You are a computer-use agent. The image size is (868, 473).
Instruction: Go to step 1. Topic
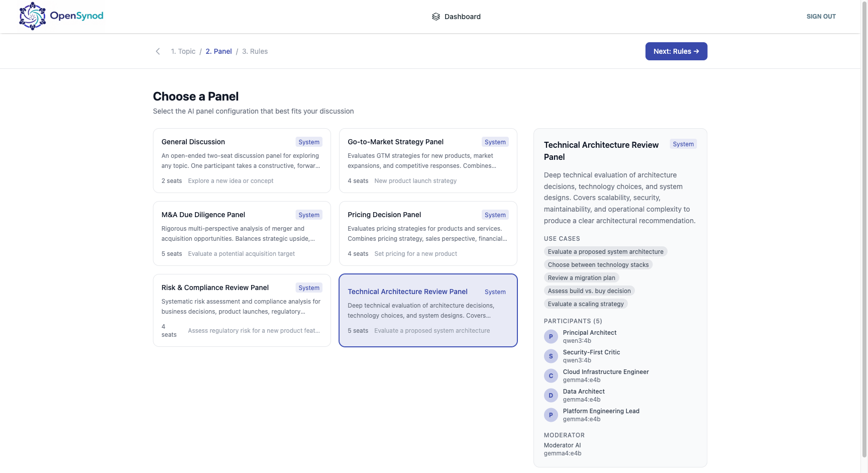pyautogui.click(x=183, y=51)
